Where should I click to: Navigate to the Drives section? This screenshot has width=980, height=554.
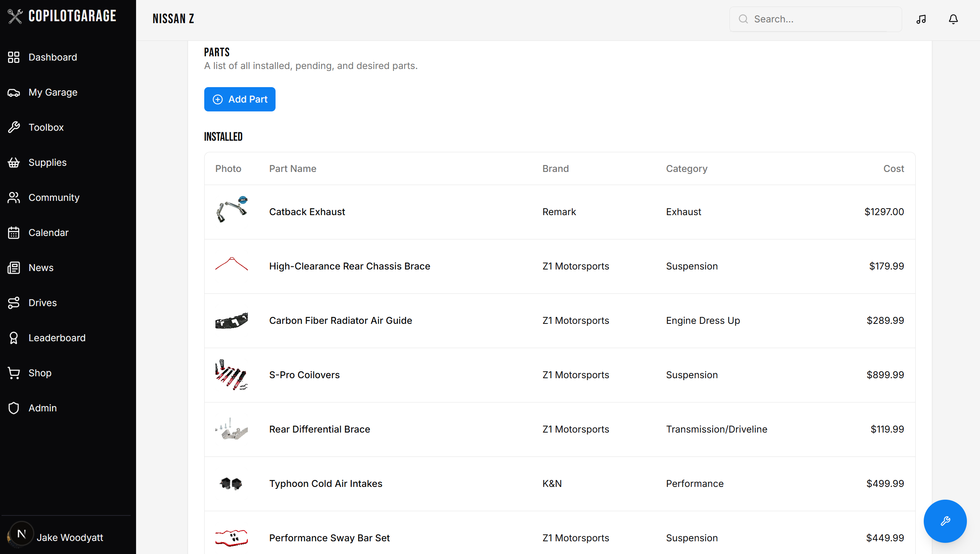pos(42,303)
